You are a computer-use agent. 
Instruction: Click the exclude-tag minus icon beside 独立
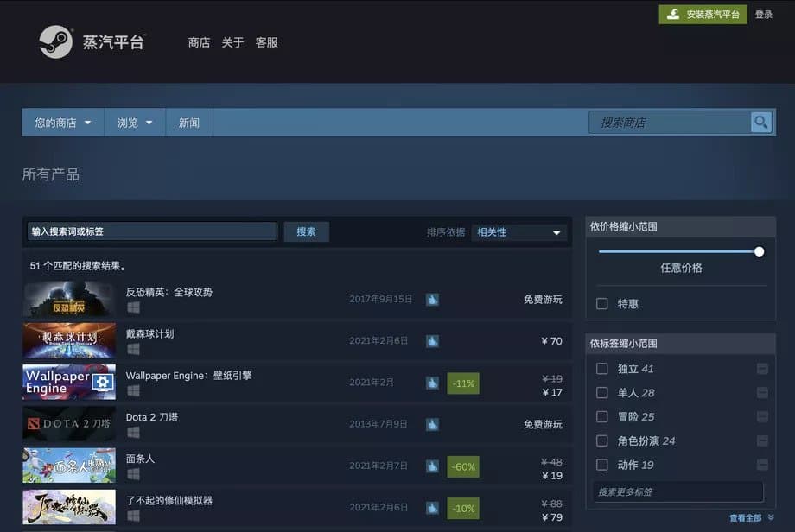point(762,369)
